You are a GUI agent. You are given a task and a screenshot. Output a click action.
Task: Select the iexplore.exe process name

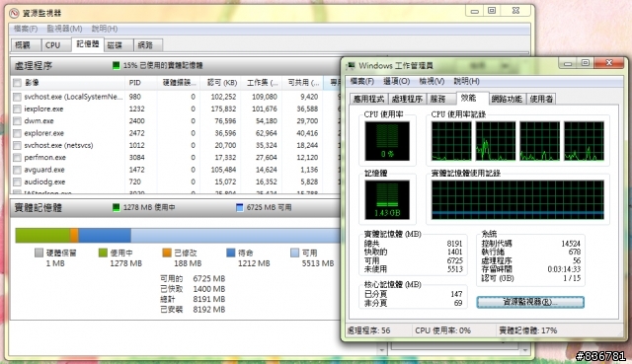pos(43,109)
